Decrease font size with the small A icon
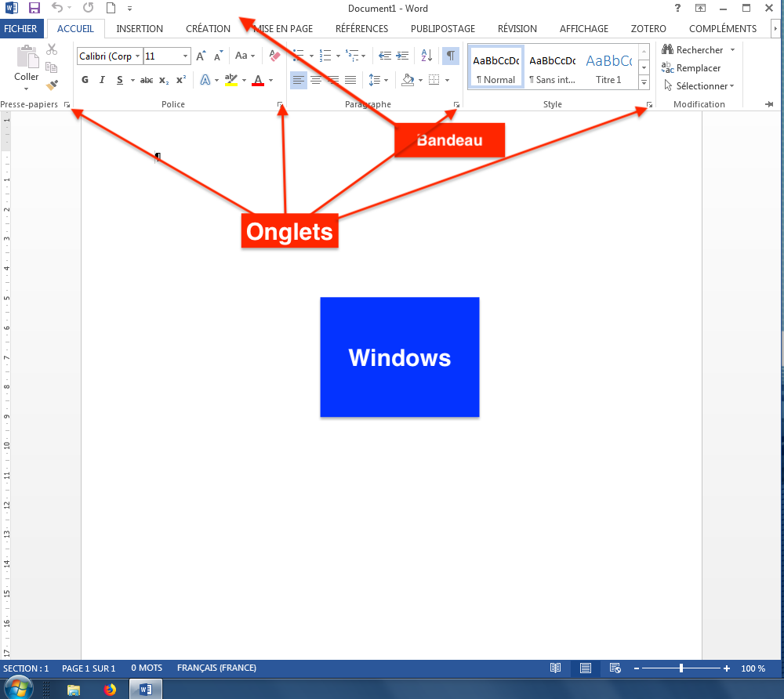This screenshot has width=784, height=699. pyautogui.click(x=218, y=56)
